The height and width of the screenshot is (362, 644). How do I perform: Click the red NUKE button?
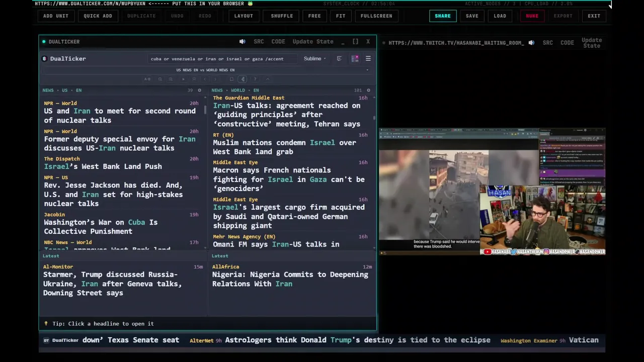532,16
